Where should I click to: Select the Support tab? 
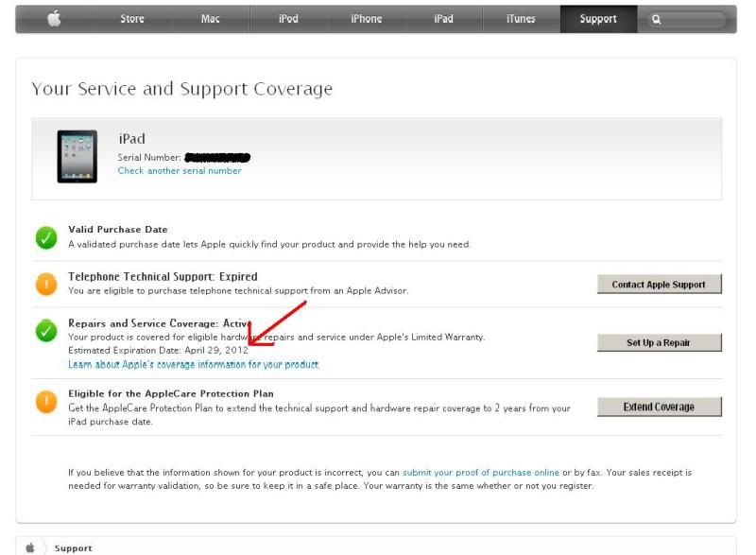click(598, 19)
